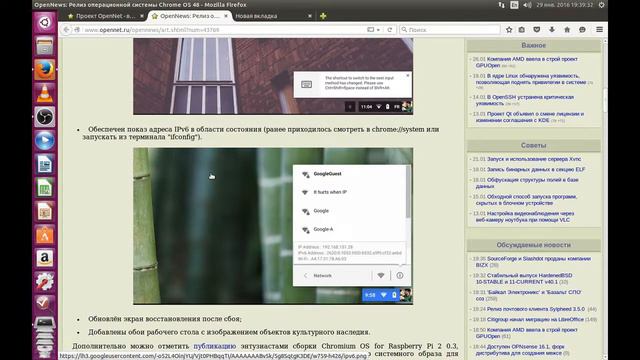Open 'Стабильный выпуск HardenedBSD' link
The height and width of the screenshot is (360, 640).
point(524,278)
